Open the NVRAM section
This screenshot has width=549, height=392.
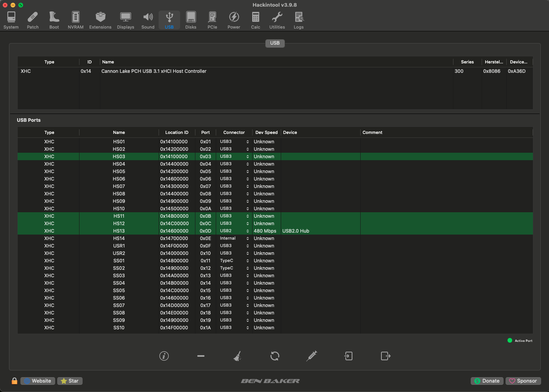click(76, 20)
